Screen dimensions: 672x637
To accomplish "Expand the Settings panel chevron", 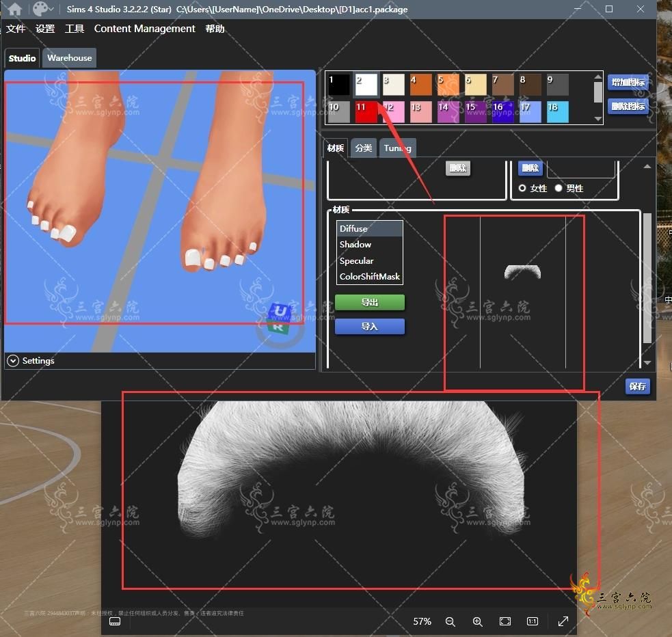I will point(13,361).
